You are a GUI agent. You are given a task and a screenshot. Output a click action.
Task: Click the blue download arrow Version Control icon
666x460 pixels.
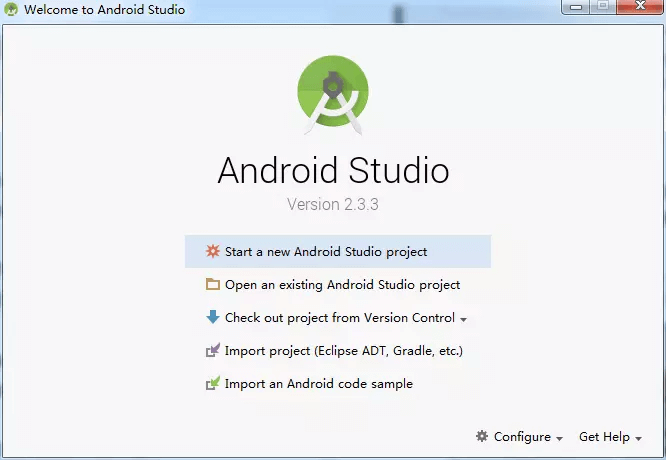click(x=212, y=317)
